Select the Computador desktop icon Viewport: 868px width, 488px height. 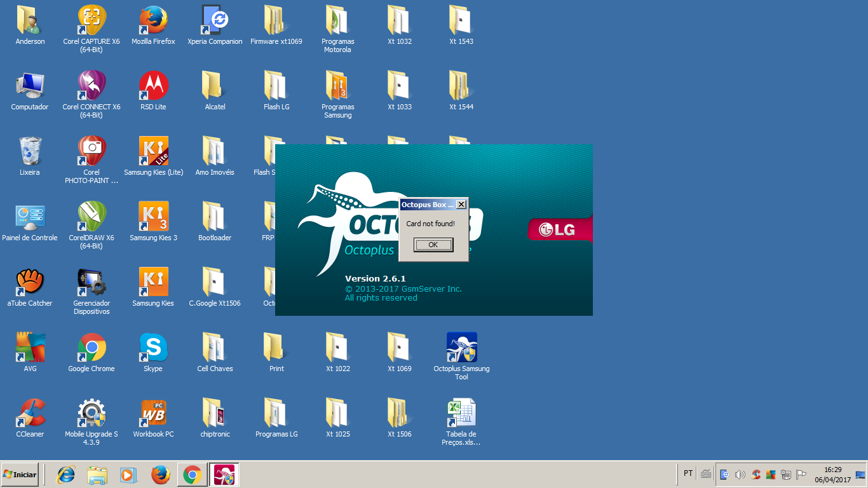pyautogui.click(x=30, y=91)
